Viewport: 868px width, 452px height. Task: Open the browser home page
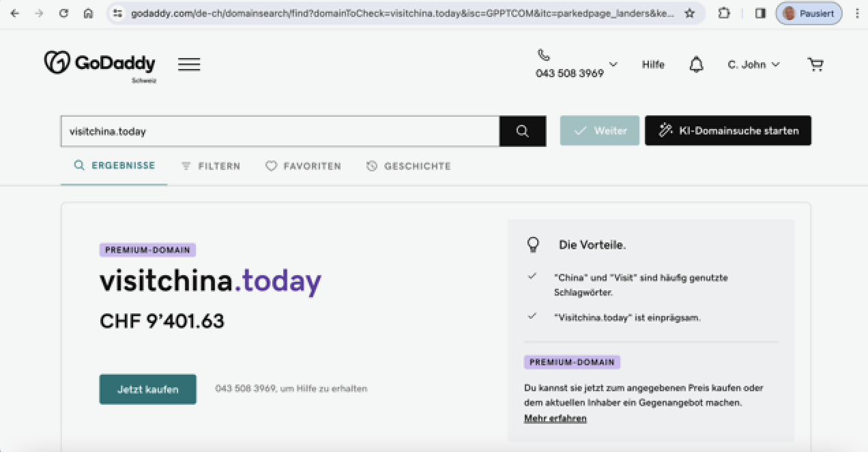pyautogui.click(x=88, y=14)
